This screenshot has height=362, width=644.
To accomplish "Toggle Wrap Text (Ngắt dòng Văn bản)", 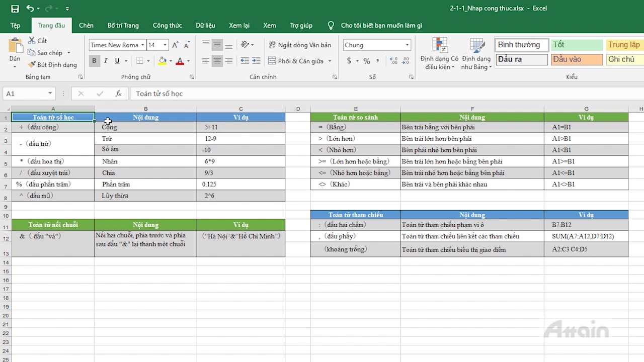I will pos(300,45).
